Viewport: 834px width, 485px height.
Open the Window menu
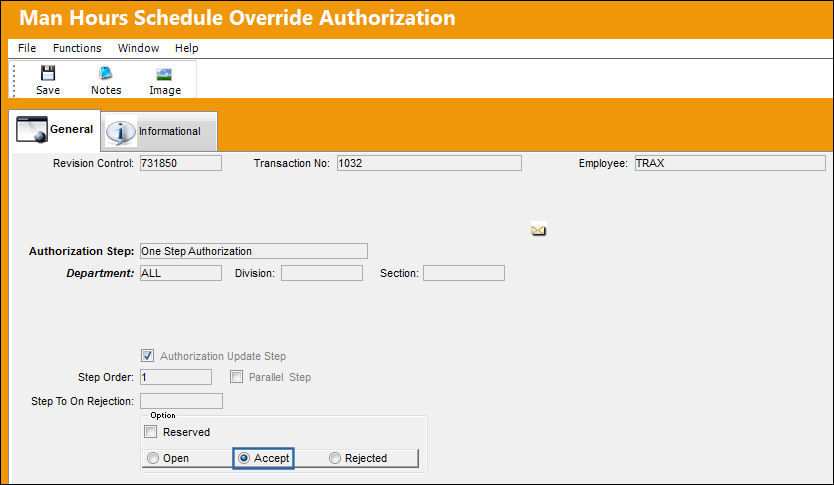pos(138,48)
